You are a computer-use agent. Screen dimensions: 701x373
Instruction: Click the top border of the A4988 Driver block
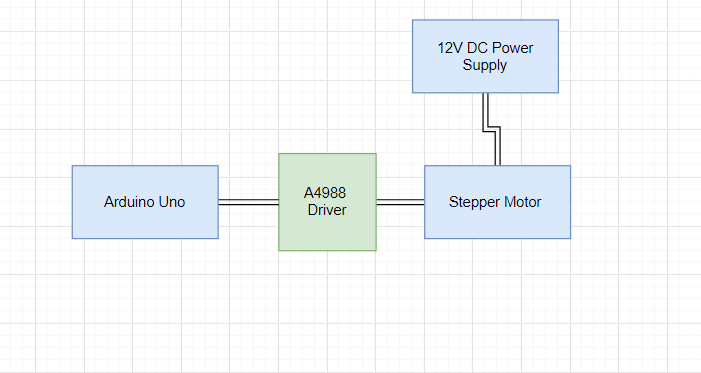coord(327,154)
